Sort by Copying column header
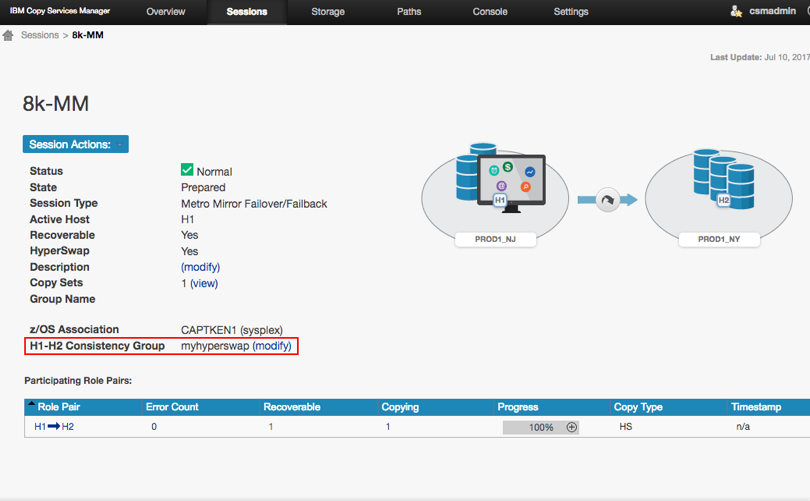The height and width of the screenshot is (501, 810). (400, 407)
